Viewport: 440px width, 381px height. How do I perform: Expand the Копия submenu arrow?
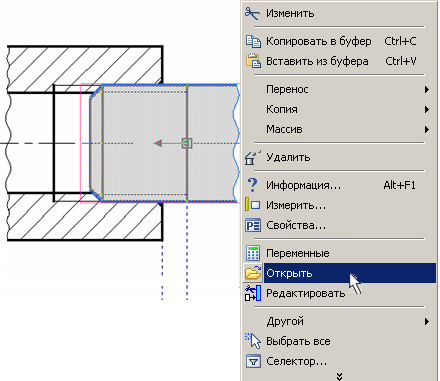(426, 109)
